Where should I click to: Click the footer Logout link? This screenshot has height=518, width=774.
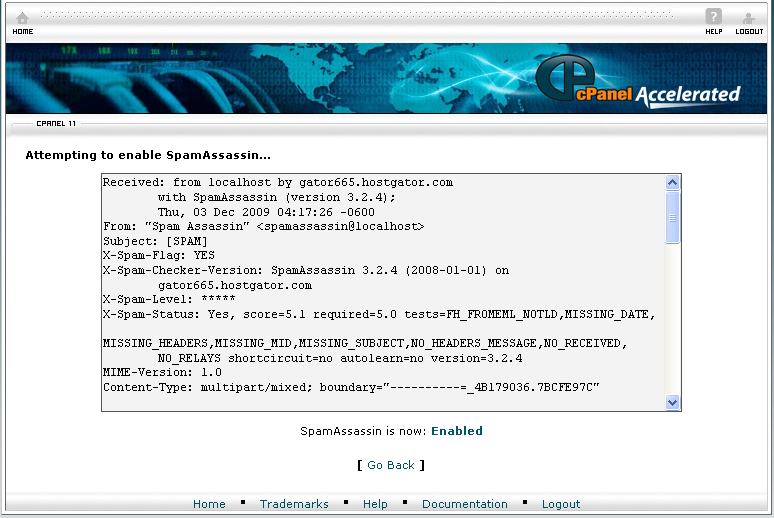click(561, 504)
